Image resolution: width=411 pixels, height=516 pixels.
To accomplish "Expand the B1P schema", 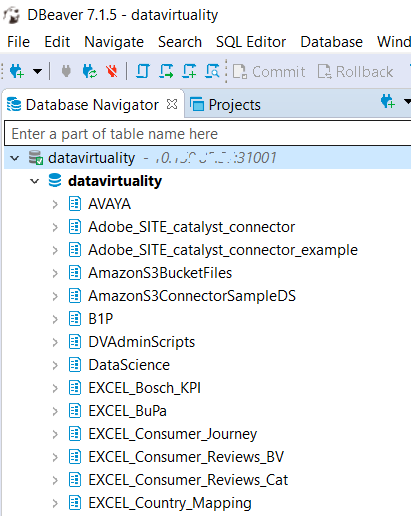I will pyautogui.click(x=55, y=319).
